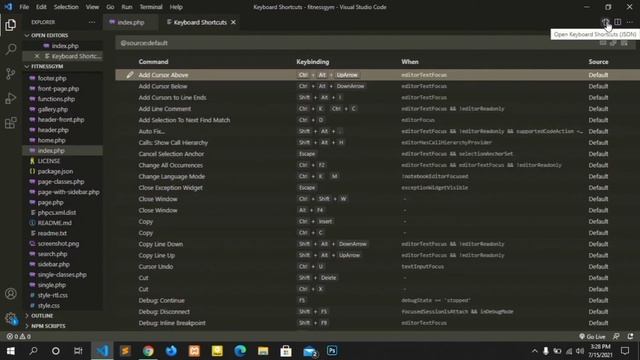This screenshot has width=640, height=360.
Task: Click the Clear search input icon
Action: click(x=624, y=43)
